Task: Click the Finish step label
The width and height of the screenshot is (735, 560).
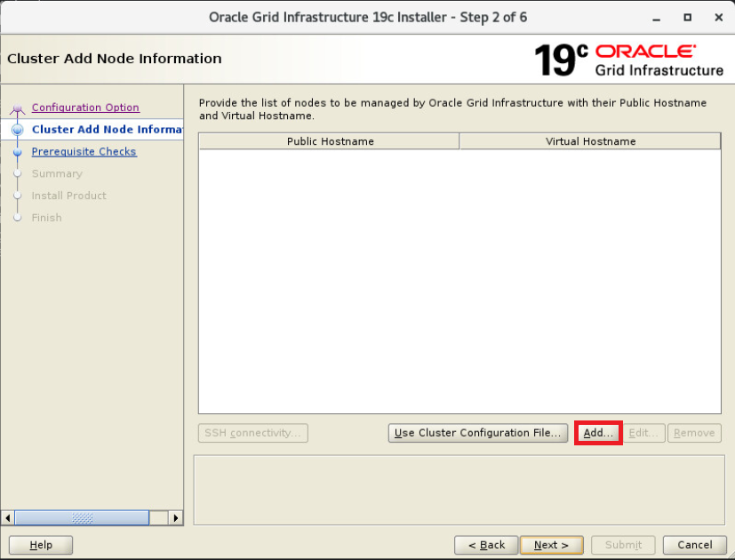Action: 46,218
